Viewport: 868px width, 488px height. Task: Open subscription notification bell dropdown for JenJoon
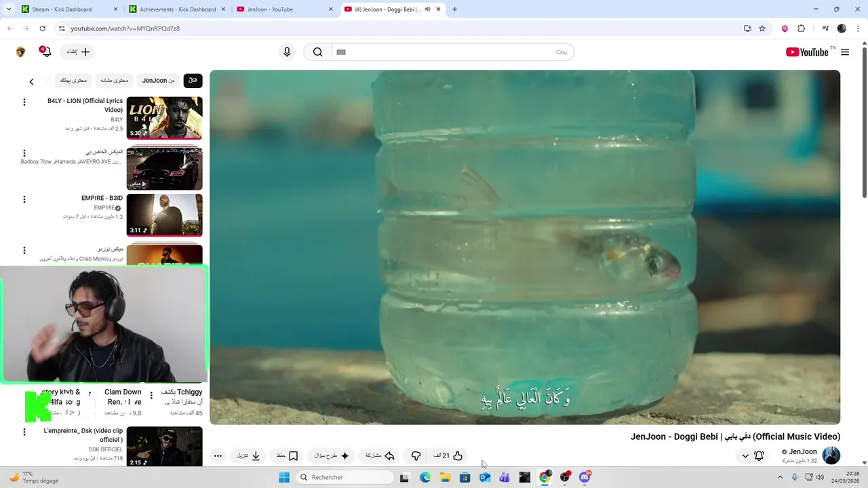[x=753, y=455]
